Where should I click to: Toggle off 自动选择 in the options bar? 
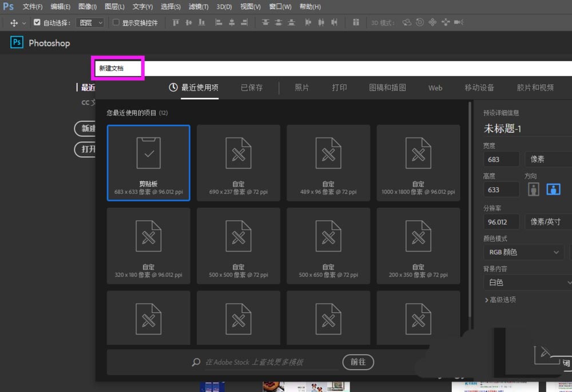[36, 22]
